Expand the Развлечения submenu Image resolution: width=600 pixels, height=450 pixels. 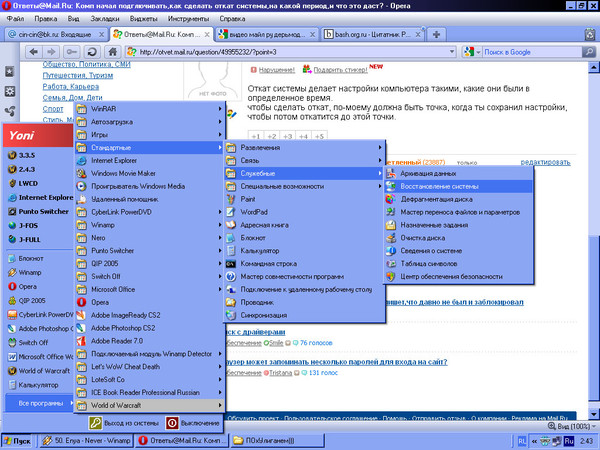click(305, 147)
